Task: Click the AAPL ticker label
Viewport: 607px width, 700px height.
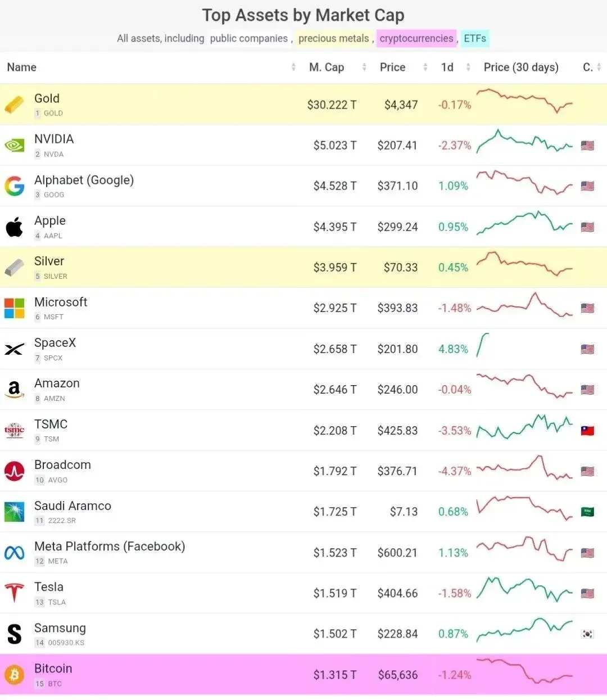Action: click(x=53, y=236)
